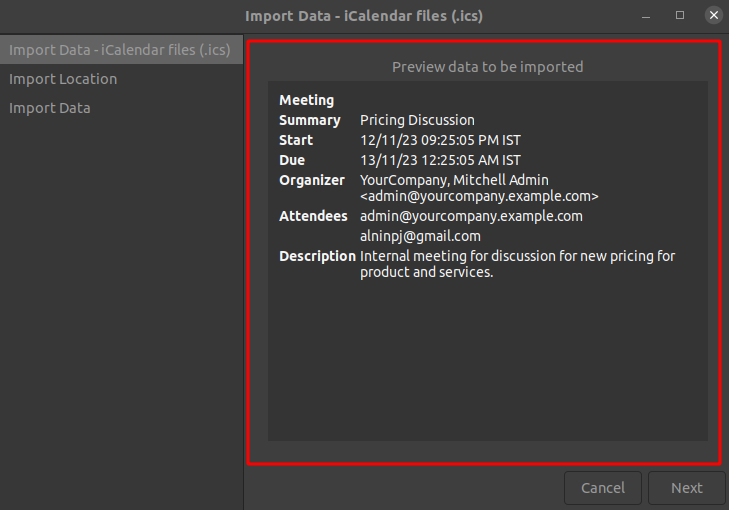
Task: Click the 'Preview data to be imported' heading
Action: click(487, 67)
